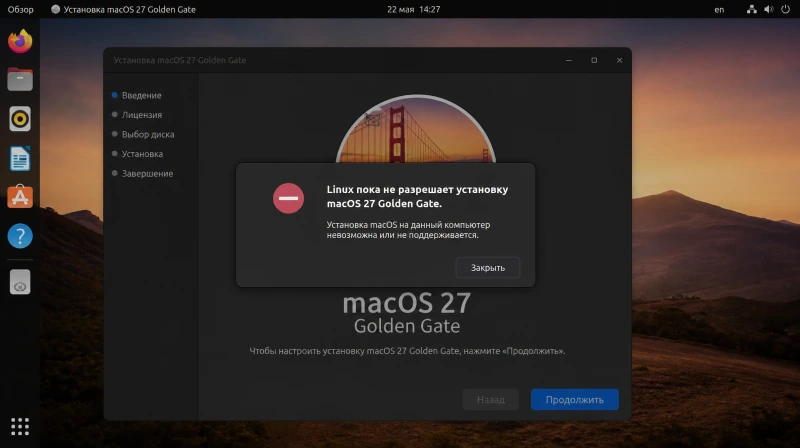Viewport: 800px width, 448px height.
Task: Minimize the installer window
Action: coord(568,60)
